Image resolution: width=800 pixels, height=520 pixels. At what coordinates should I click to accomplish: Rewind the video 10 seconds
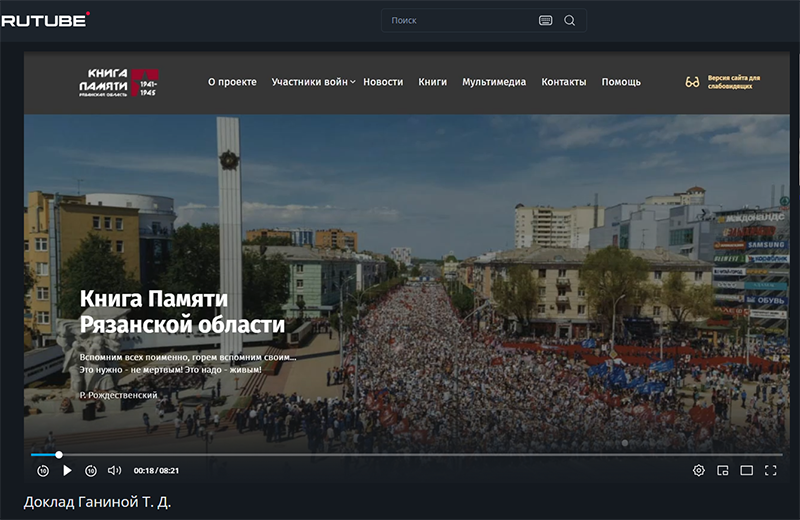click(43, 470)
